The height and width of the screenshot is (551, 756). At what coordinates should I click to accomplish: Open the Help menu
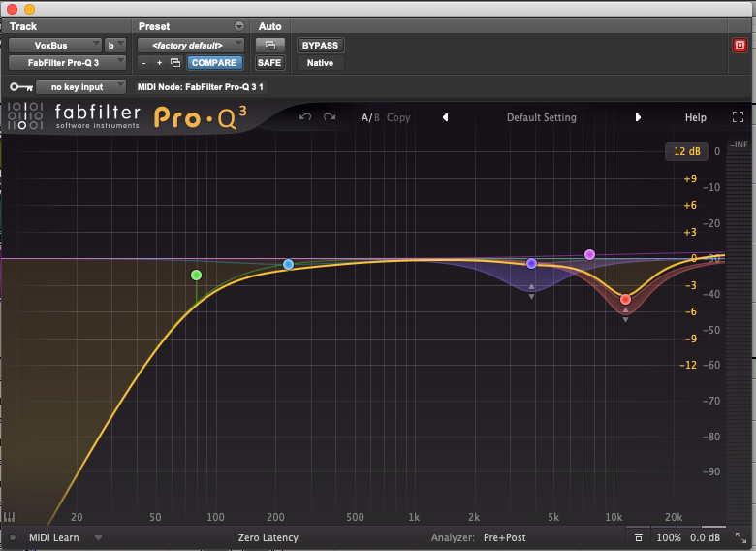[x=696, y=117]
